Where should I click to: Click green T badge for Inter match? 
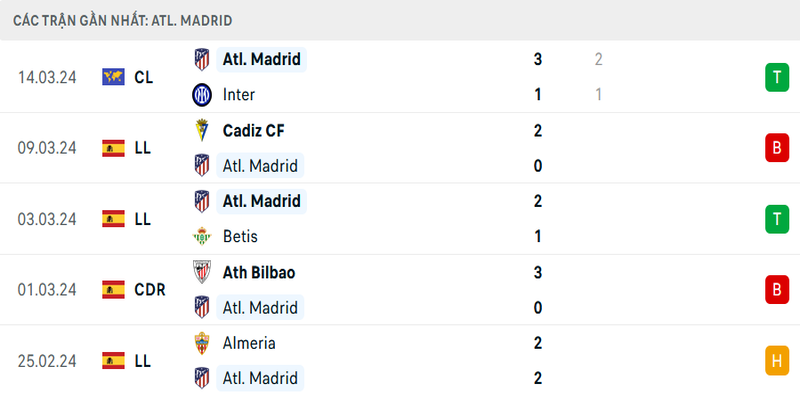[x=775, y=77]
